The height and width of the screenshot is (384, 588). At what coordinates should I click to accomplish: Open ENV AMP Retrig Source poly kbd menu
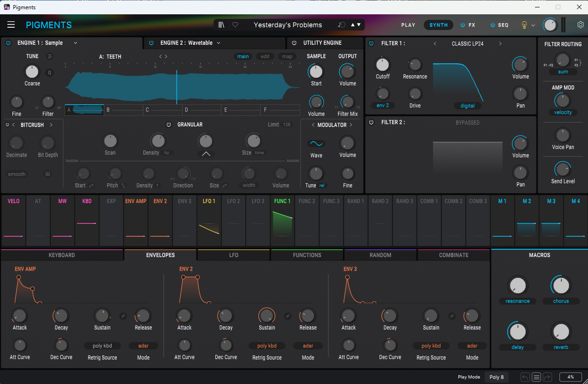(x=102, y=346)
